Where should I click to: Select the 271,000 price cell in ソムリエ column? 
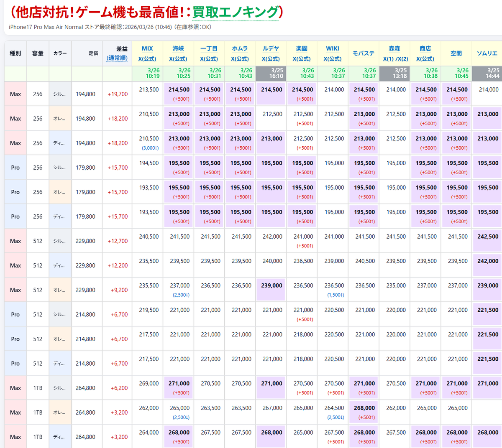[487, 383]
